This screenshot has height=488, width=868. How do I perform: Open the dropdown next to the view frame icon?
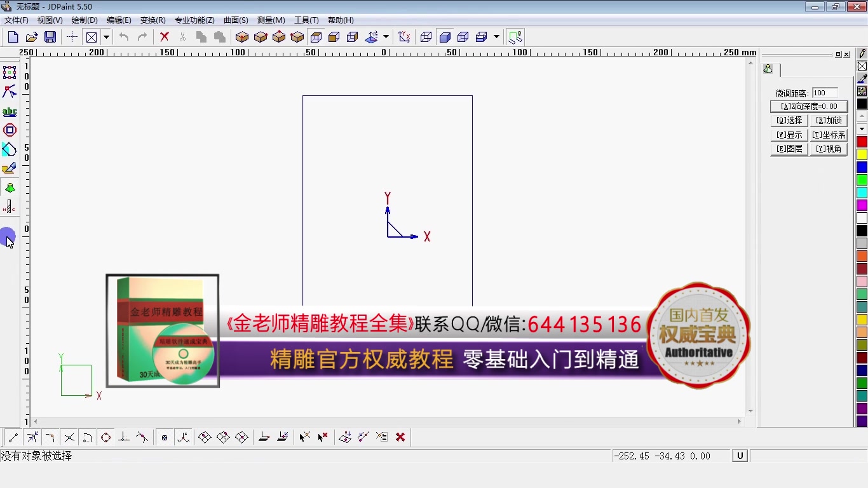pyautogui.click(x=106, y=36)
